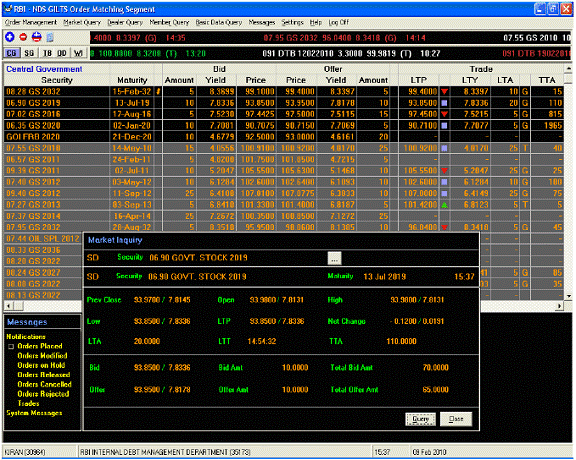Open the Basic Data Query menu
576x460 pixels.
pyautogui.click(x=219, y=22)
